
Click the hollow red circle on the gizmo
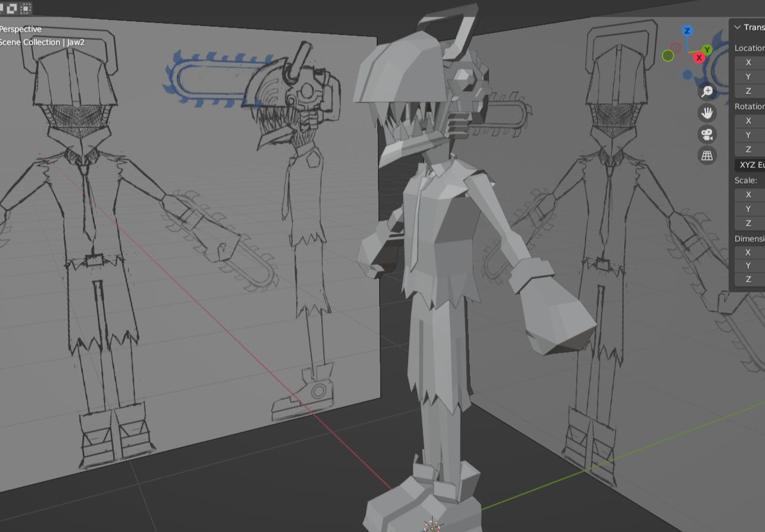point(676,47)
